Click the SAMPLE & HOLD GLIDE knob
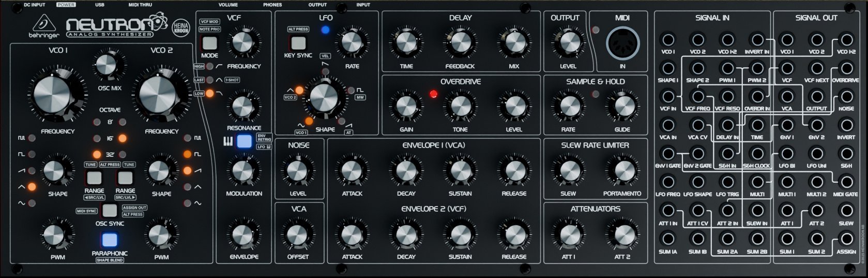The image size is (868, 278). [622, 106]
